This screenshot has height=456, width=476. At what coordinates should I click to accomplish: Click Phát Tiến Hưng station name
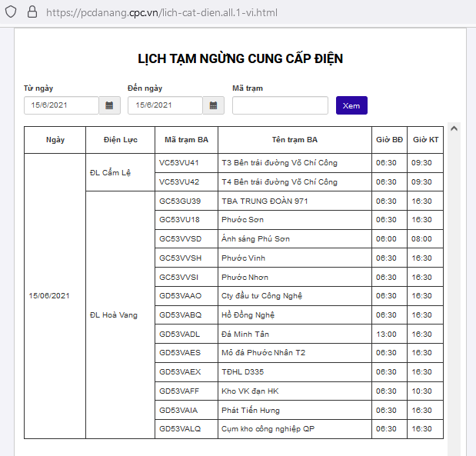pyautogui.click(x=251, y=411)
